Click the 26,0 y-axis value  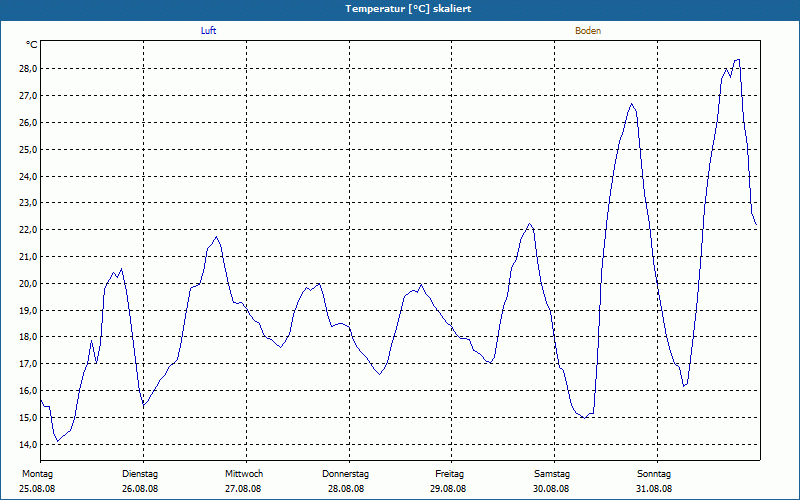click(29, 123)
